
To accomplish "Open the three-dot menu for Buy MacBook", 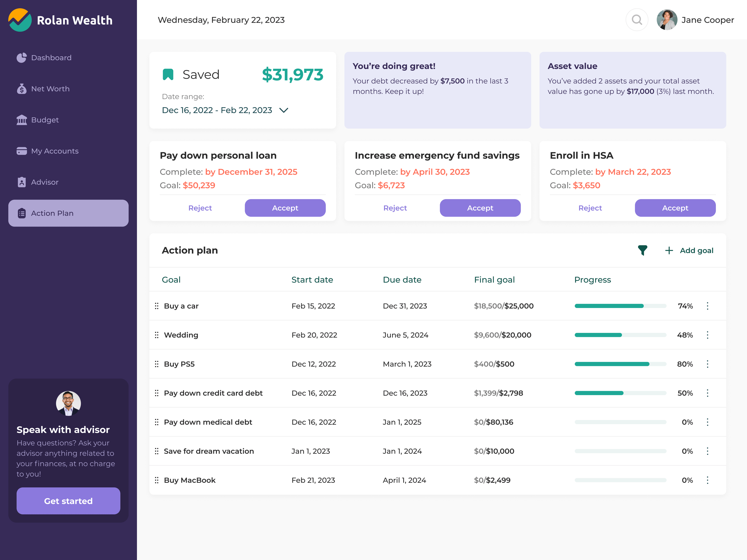I will tap(708, 480).
